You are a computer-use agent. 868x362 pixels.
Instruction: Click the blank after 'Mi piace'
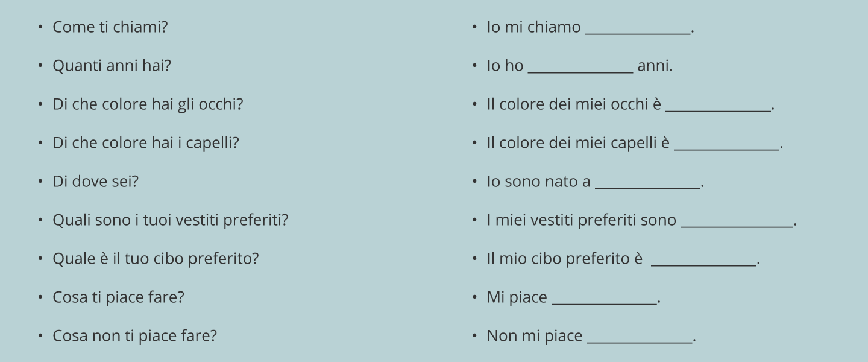click(604, 299)
